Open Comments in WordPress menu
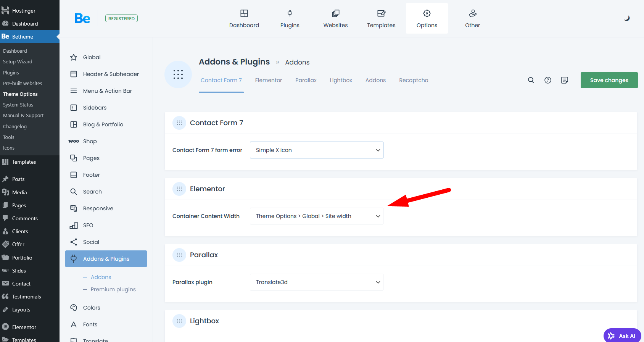Screen dimensions: 644x342 coord(30,218)
